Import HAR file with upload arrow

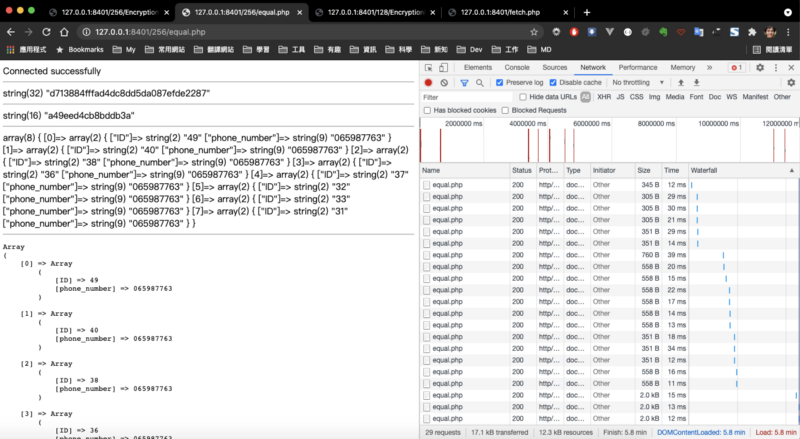click(x=681, y=83)
